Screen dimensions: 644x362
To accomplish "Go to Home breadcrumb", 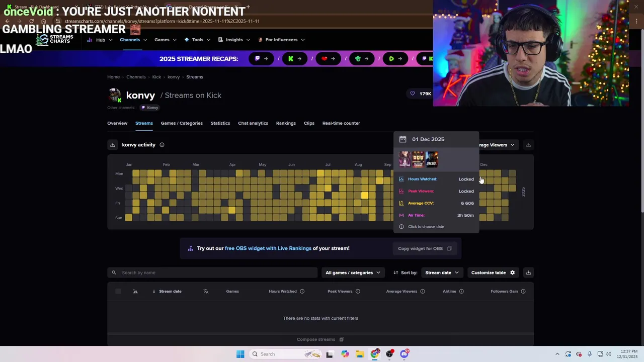I will pos(113,77).
